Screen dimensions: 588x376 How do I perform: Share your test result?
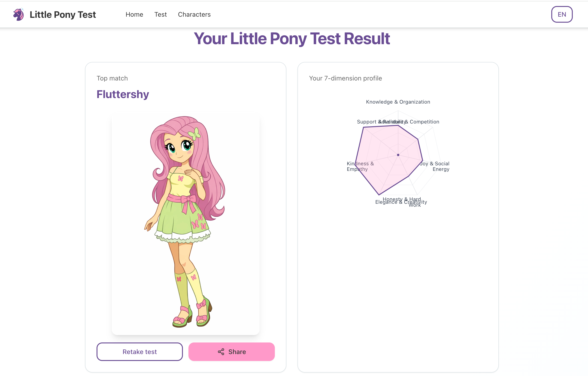(231, 352)
